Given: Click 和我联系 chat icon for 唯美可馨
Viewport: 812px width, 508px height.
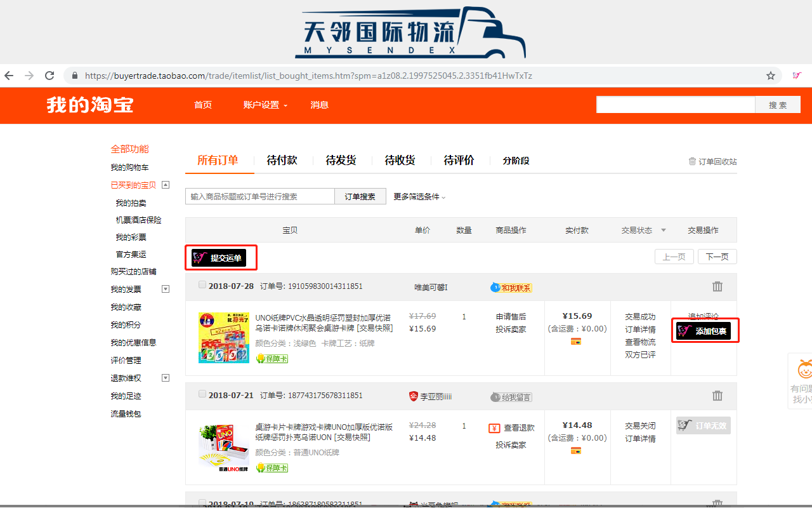Looking at the screenshot, I should [x=511, y=288].
